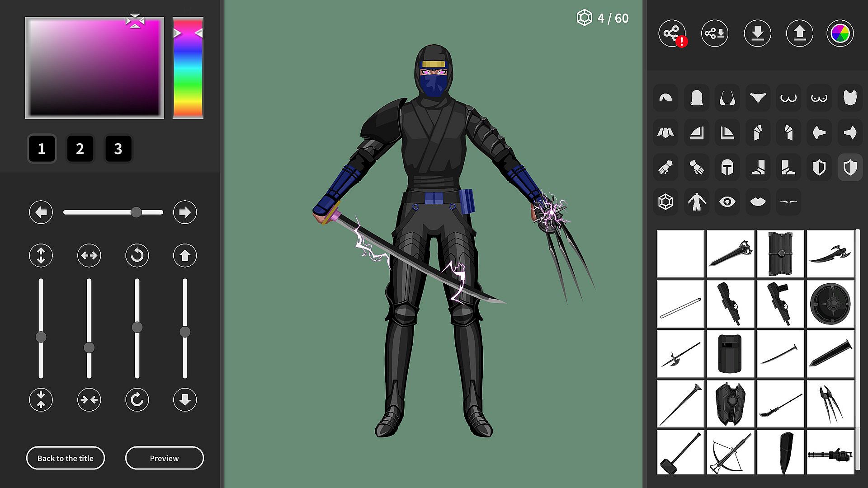Pick the claw weapon thumbnail

(830, 404)
